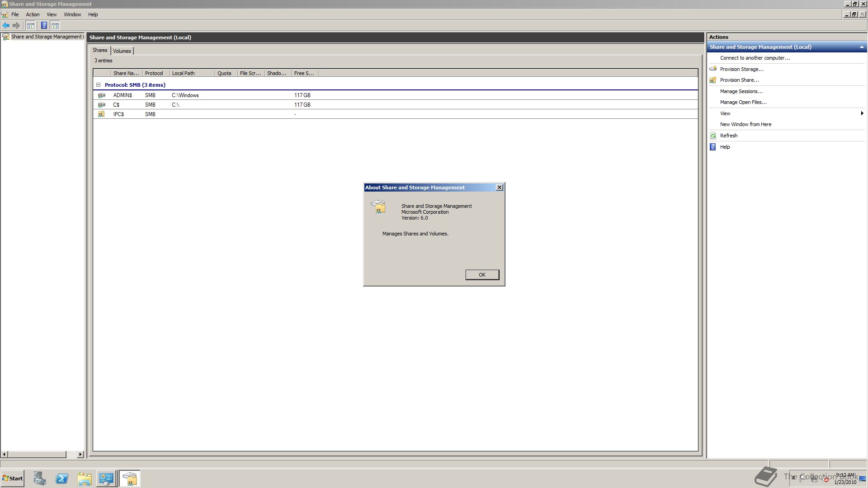Image resolution: width=868 pixels, height=488 pixels.
Task: Select the C$ share name
Action: point(116,105)
